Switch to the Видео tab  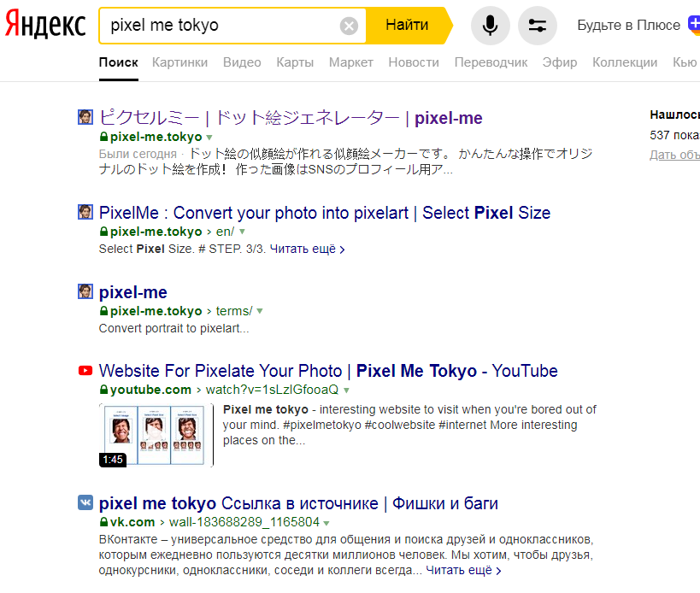(242, 62)
